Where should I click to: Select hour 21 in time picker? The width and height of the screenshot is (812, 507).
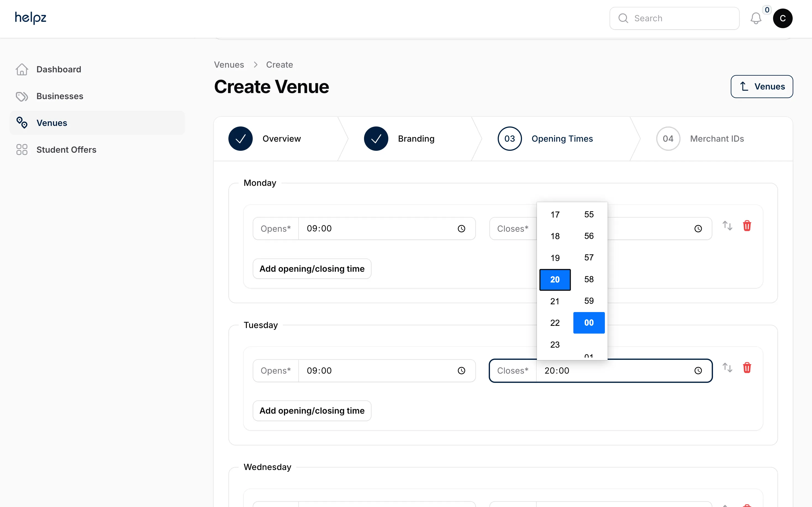coord(555,301)
